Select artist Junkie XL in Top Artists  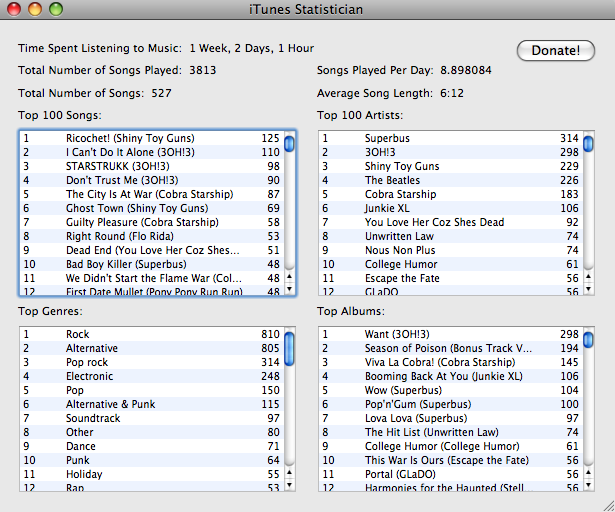[451, 208]
